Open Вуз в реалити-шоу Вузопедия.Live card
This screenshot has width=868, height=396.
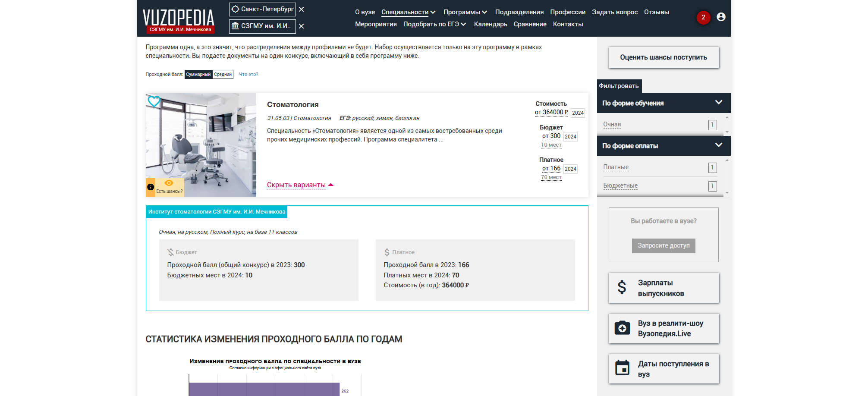(x=664, y=329)
